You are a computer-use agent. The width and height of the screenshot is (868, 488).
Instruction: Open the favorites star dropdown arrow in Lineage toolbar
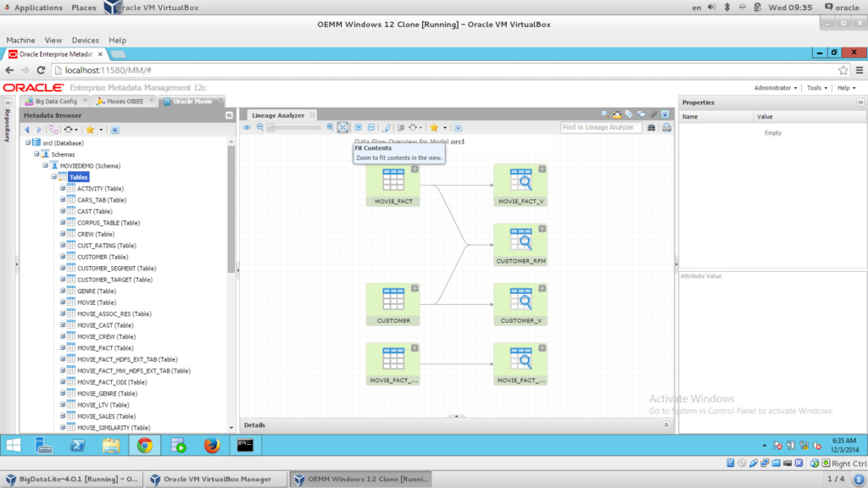[x=444, y=128]
